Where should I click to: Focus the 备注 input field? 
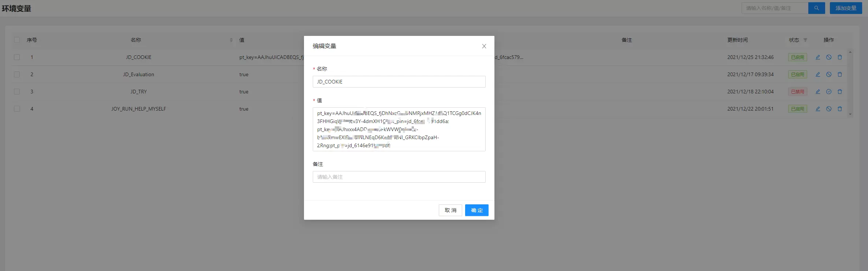(399, 177)
